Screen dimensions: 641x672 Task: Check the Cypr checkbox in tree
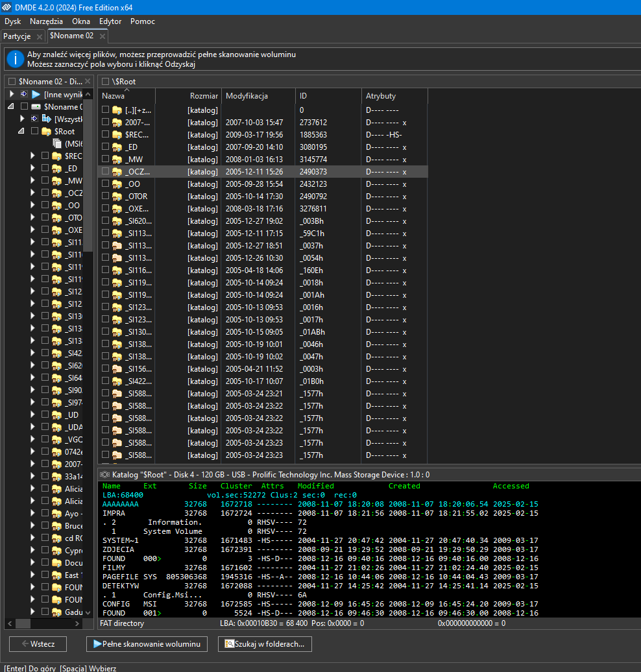45,550
